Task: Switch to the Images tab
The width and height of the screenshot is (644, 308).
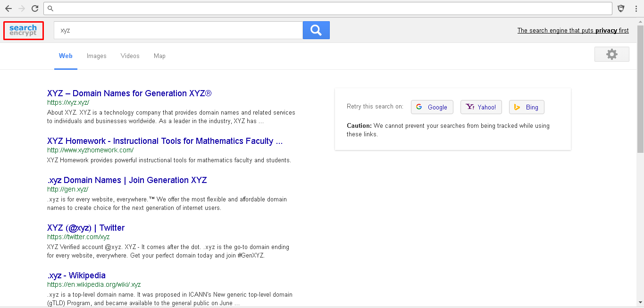Action: click(x=97, y=56)
